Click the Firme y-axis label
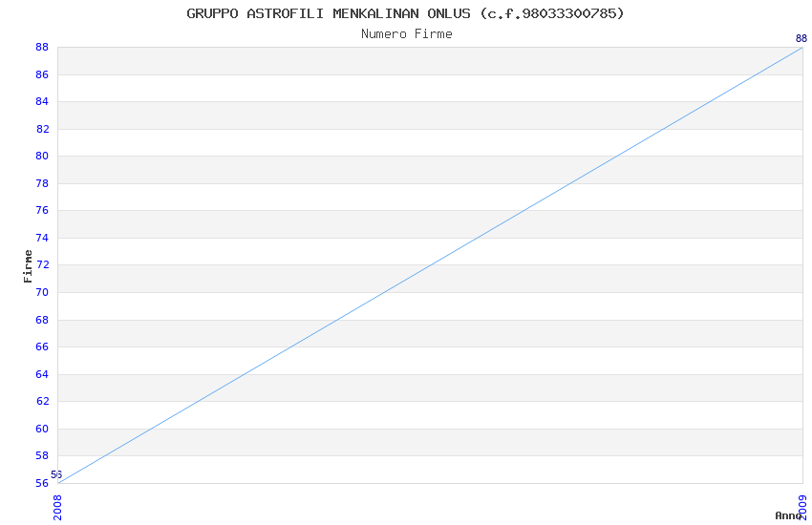The width and height of the screenshot is (812, 525). click(x=28, y=266)
